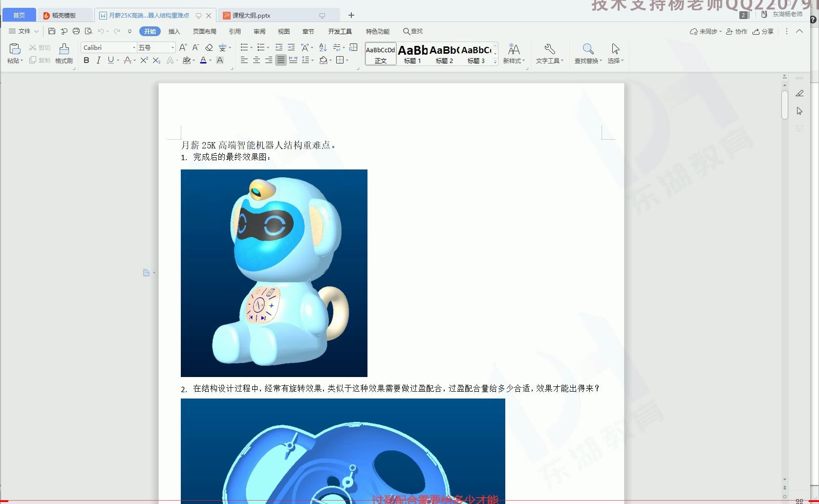Click the 字符清除格式 eraser icon
This screenshot has height=504, width=819.
click(209, 47)
